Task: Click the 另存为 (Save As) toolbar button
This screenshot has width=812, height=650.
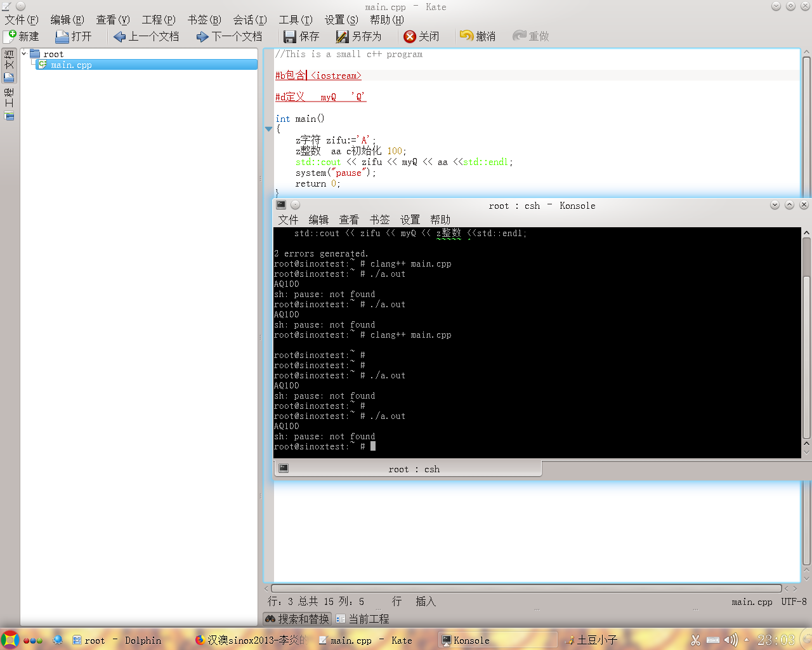Action: pos(359,36)
